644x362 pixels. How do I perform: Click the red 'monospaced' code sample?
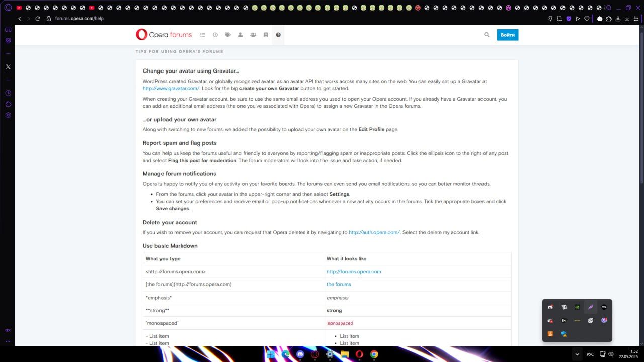coord(341,323)
